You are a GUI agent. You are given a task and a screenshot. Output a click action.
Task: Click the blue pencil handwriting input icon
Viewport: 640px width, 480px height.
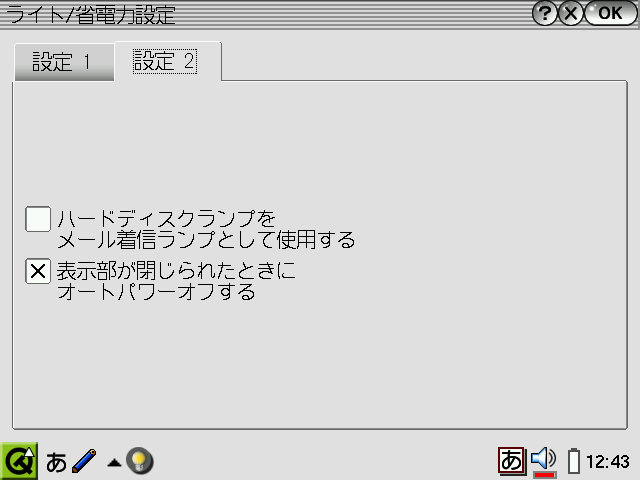84,461
